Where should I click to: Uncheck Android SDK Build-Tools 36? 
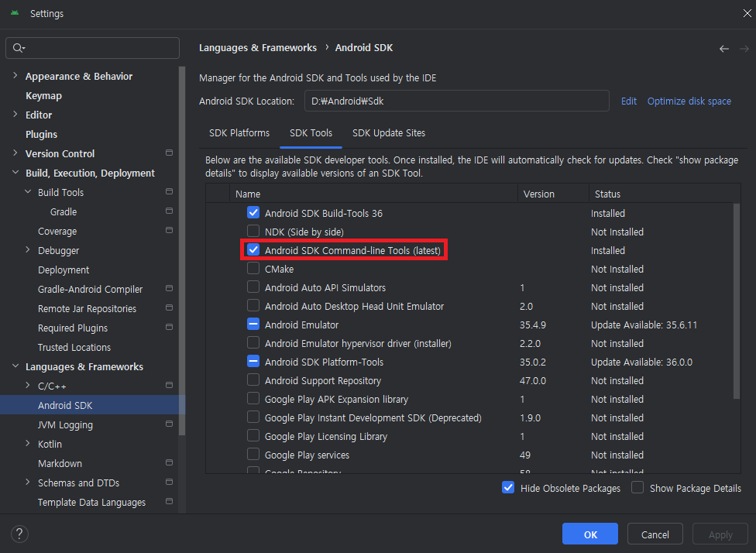(x=253, y=212)
